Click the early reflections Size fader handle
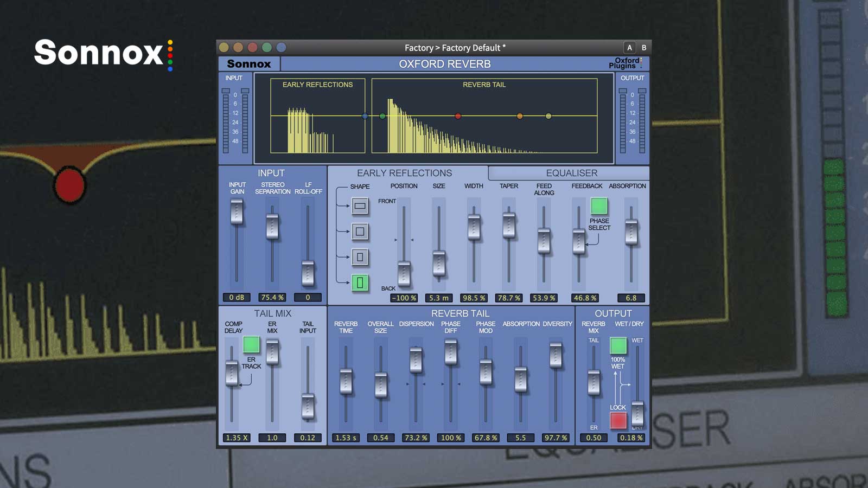This screenshot has width=868, height=488. 439,264
